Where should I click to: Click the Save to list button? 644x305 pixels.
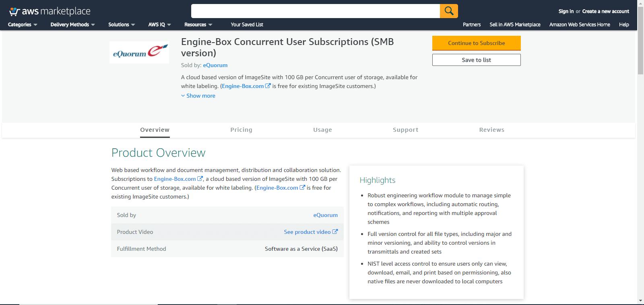point(477,60)
